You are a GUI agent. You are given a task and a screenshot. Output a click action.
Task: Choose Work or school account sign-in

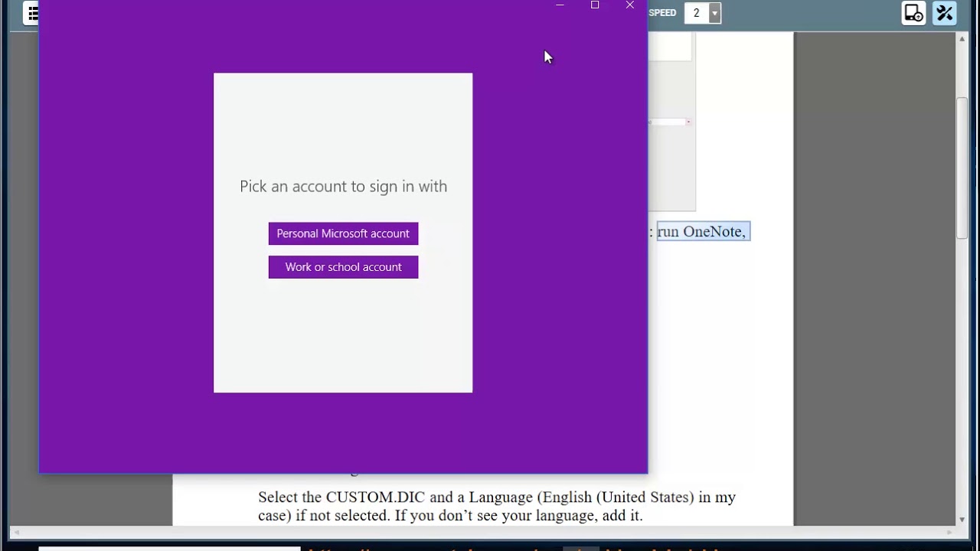click(343, 267)
